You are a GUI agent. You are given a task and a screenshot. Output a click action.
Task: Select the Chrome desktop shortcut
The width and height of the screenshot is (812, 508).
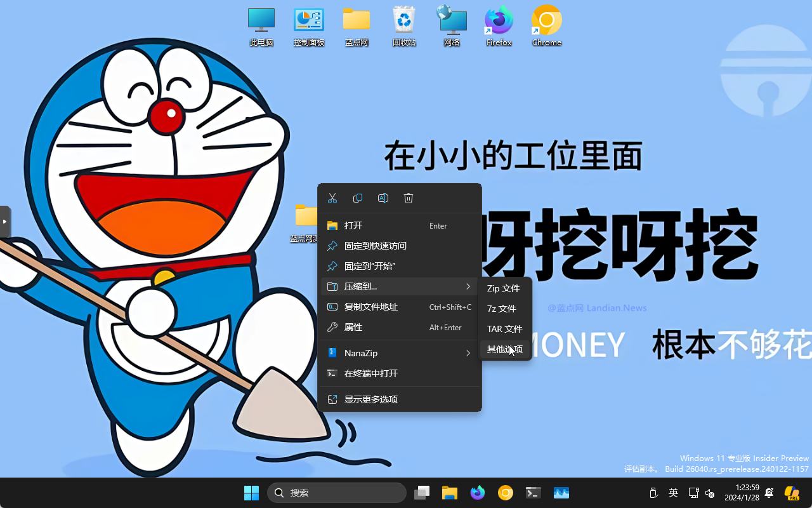coord(547,27)
